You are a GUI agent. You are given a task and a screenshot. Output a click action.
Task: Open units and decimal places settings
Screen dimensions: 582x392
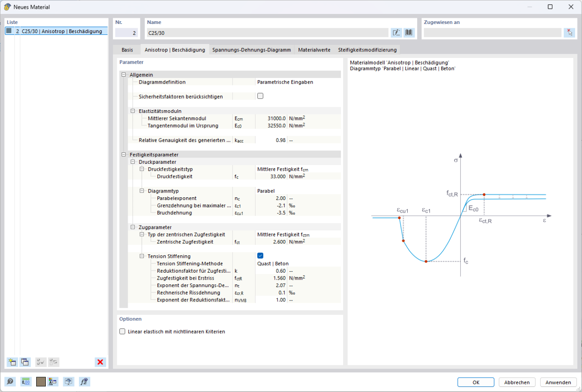(26, 382)
